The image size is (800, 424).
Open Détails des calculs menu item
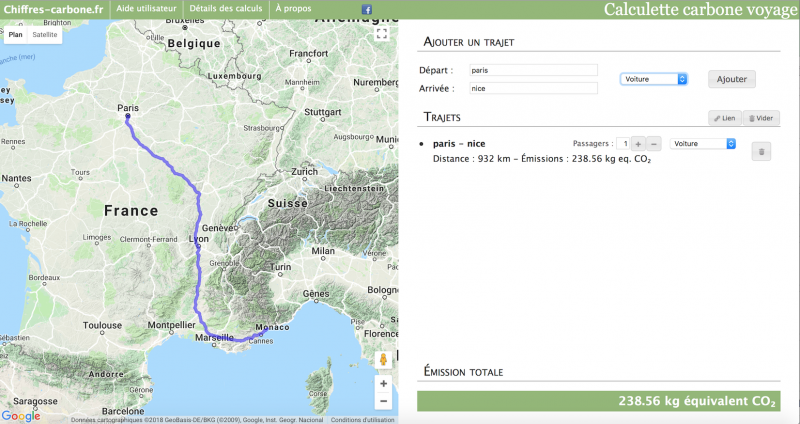pyautogui.click(x=226, y=9)
